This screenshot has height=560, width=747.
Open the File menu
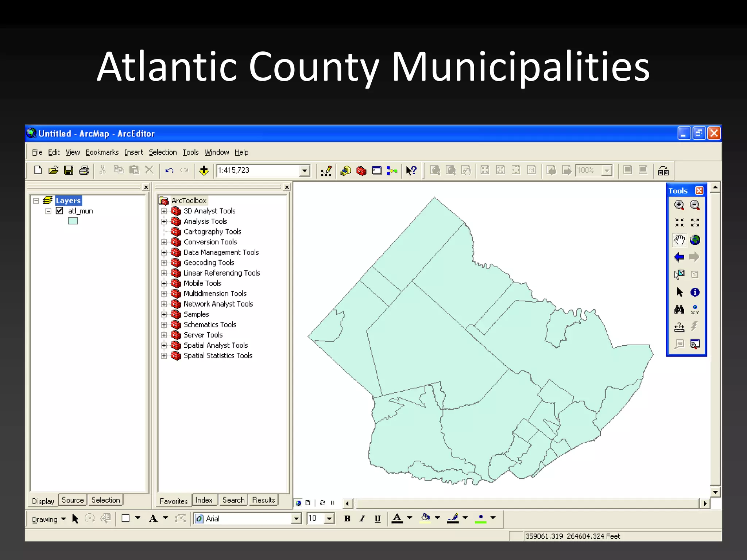coord(37,152)
